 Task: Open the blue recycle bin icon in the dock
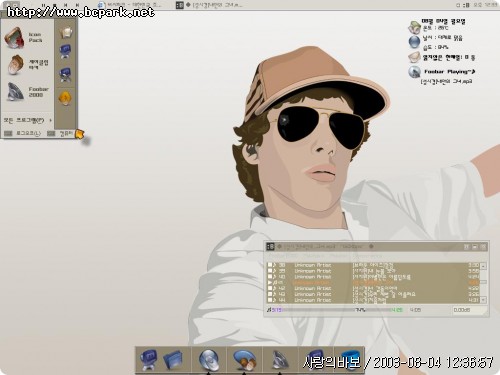pyautogui.click(x=351, y=360)
